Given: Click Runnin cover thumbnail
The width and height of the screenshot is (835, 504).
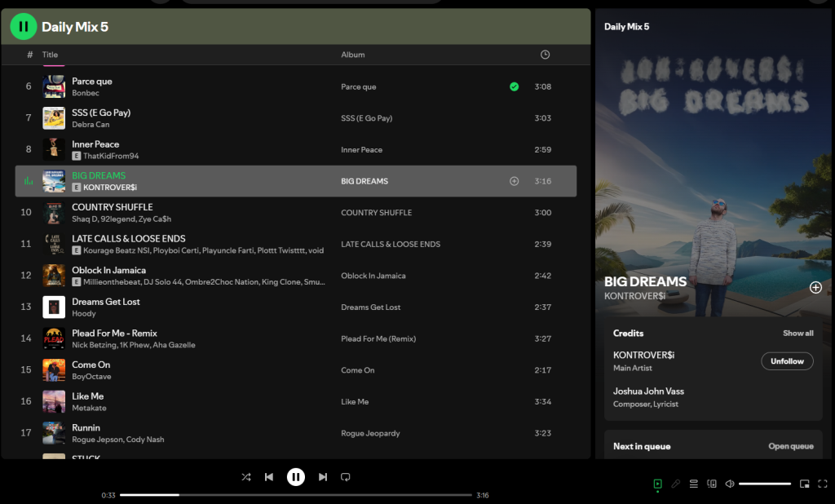Looking at the screenshot, I should (x=54, y=432).
